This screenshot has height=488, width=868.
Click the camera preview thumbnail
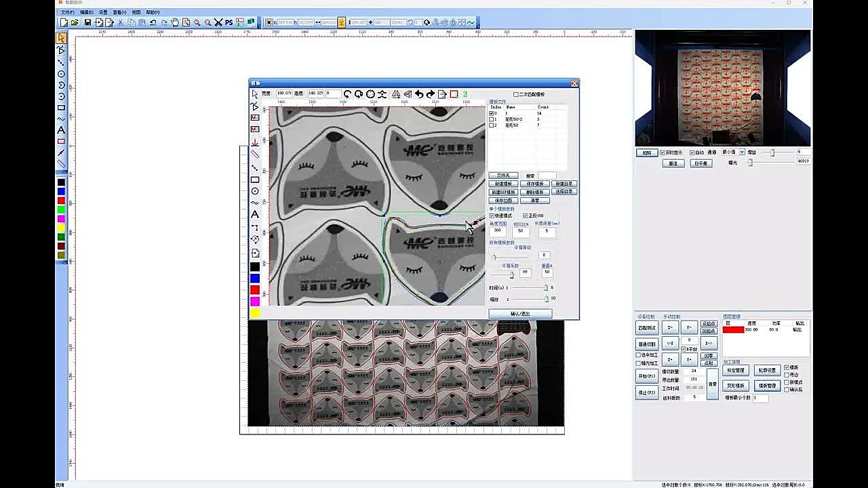722,88
